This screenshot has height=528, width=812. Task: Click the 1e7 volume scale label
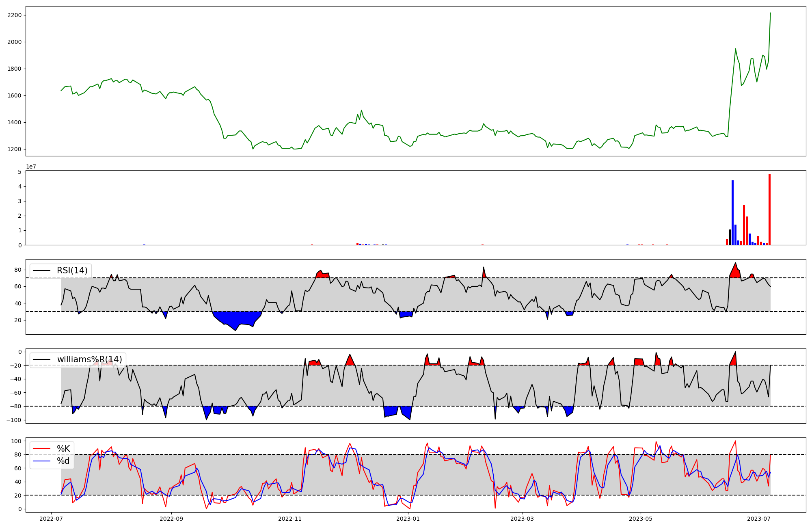click(x=31, y=167)
